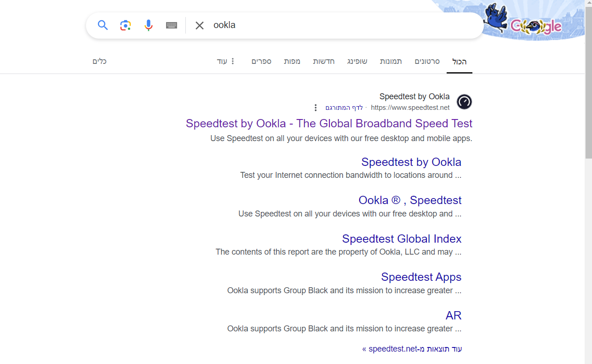Click the scrollbar up arrow
Viewport: 592px width, 364px height.
pos(588,3)
